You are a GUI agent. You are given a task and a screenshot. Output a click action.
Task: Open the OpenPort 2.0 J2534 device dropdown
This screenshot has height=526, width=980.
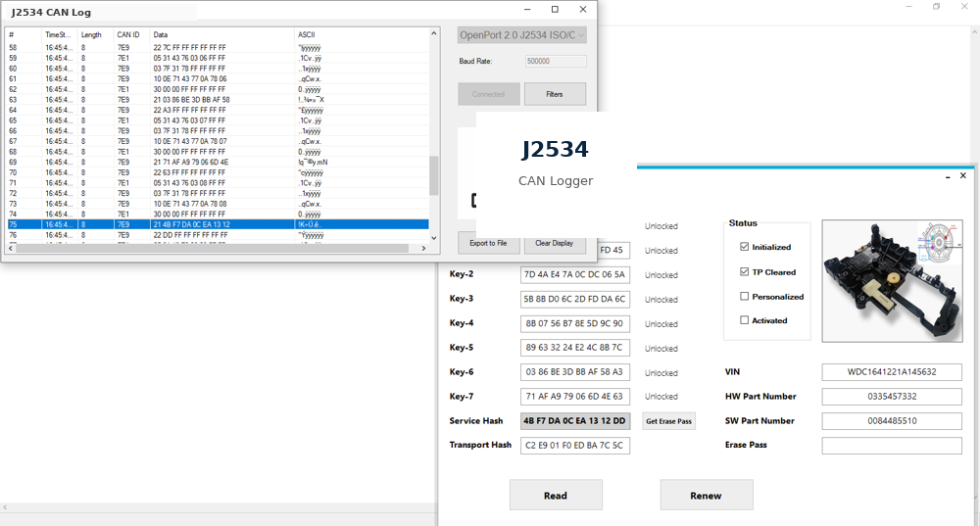tap(522, 35)
